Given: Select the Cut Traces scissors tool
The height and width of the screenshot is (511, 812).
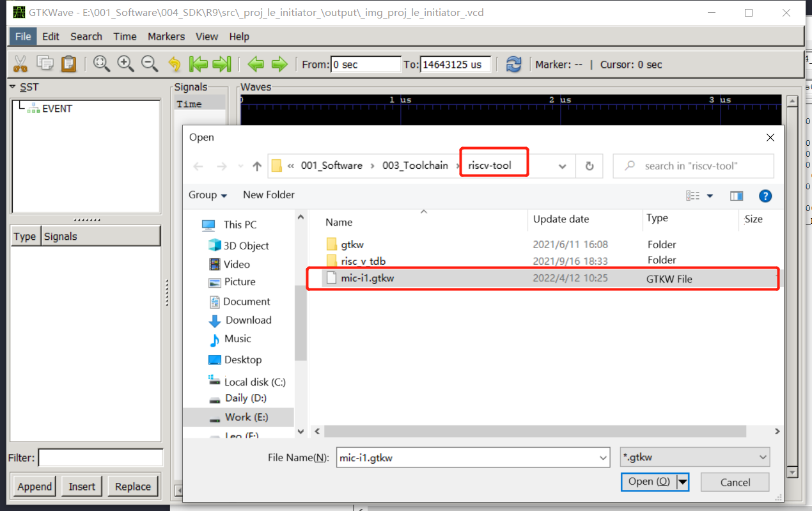Looking at the screenshot, I should [20, 64].
